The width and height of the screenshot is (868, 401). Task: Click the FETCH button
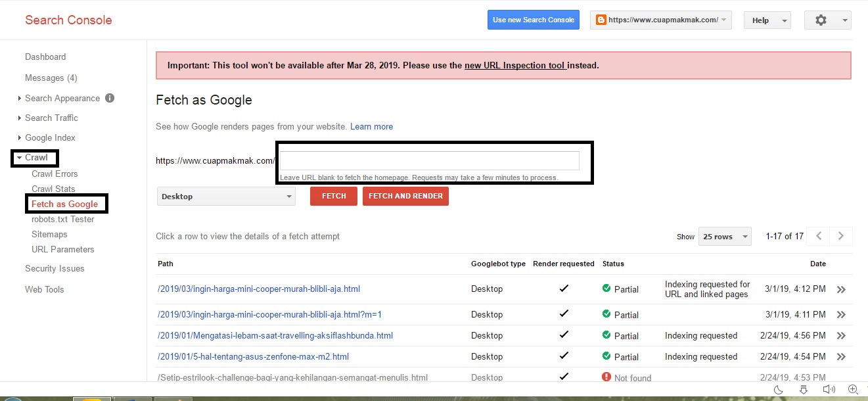coord(334,196)
